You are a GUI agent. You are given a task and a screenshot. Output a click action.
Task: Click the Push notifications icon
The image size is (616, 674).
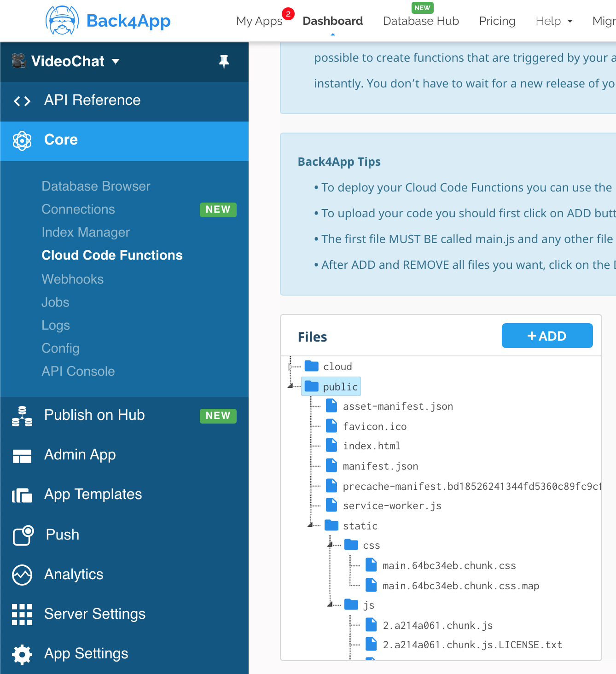(22, 535)
